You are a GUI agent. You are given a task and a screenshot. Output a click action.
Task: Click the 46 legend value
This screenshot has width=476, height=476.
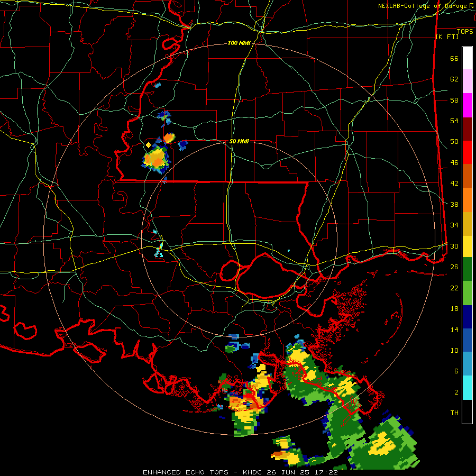[454, 163]
